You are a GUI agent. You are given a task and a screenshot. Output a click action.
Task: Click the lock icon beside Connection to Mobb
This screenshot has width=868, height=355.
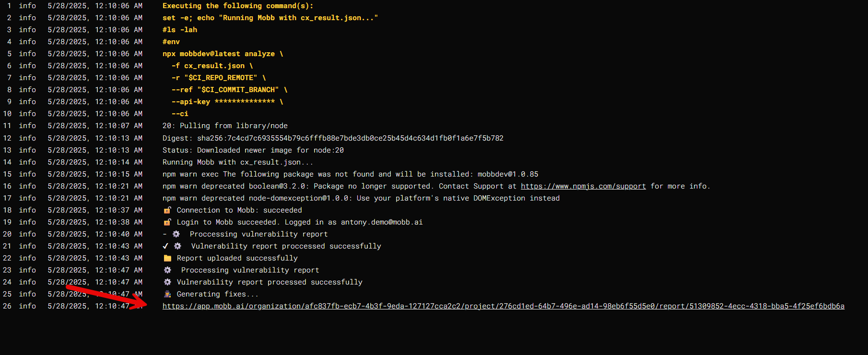167,210
